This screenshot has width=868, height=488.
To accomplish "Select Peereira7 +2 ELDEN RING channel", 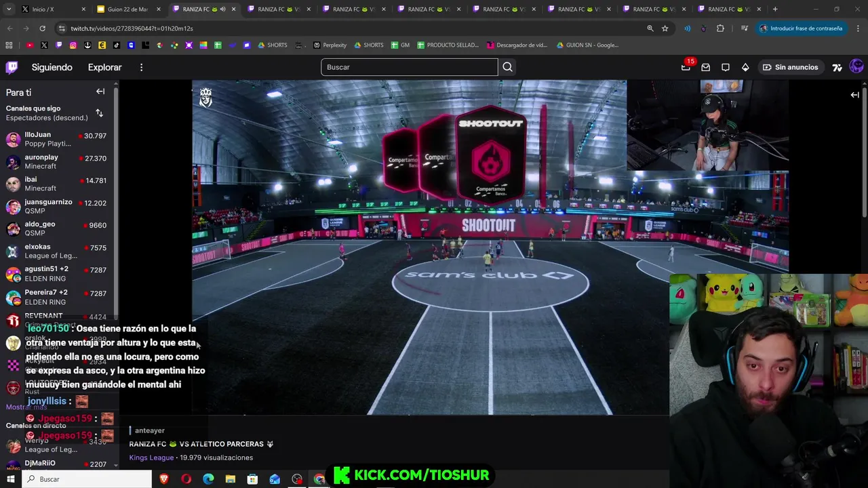I will (x=57, y=297).
